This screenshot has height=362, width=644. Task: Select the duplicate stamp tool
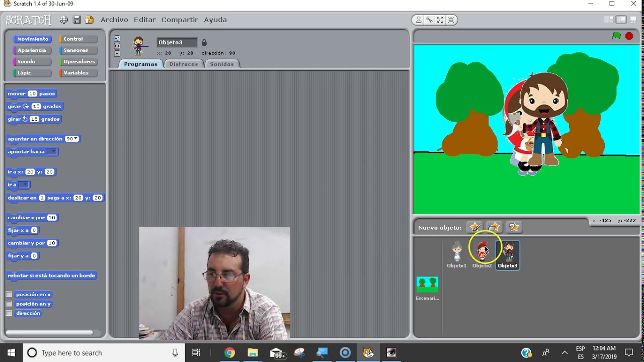[x=419, y=20]
